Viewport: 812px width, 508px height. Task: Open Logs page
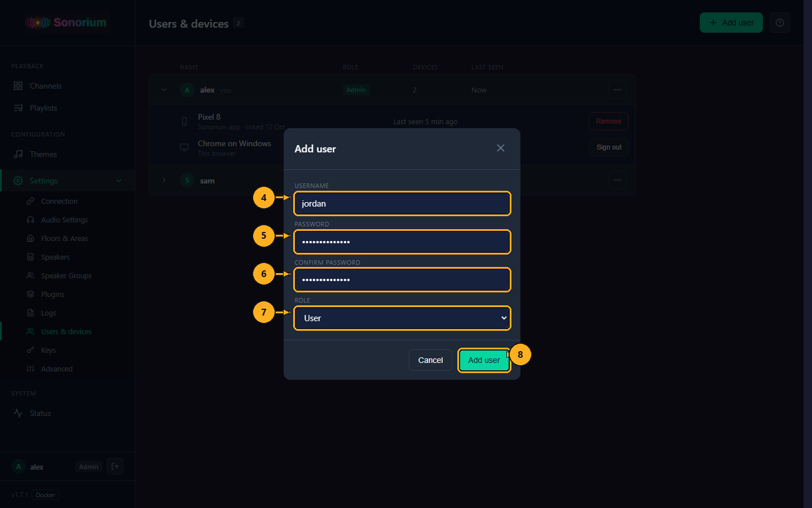[x=67, y=313]
